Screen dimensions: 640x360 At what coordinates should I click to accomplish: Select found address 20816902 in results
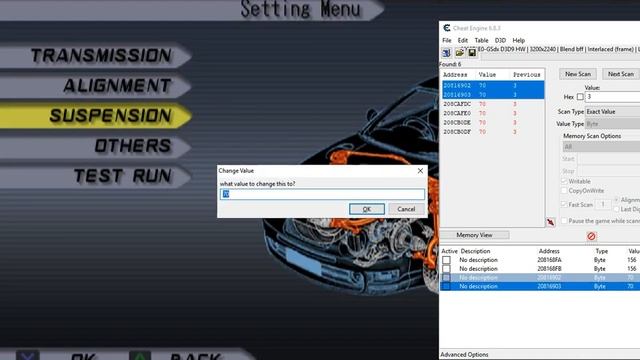coord(493,85)
